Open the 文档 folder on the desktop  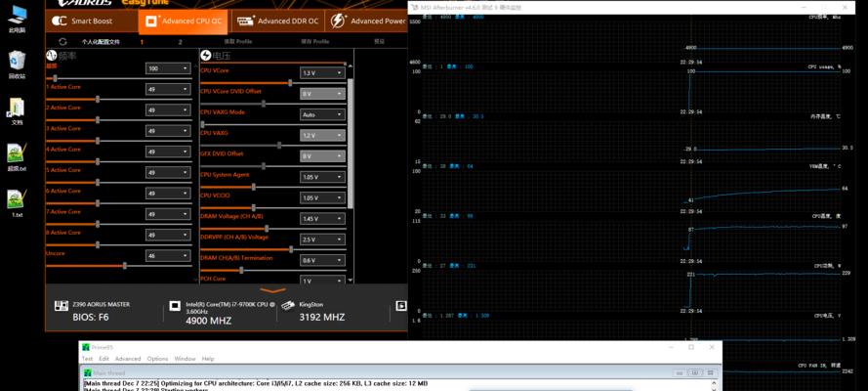(17, 110)
